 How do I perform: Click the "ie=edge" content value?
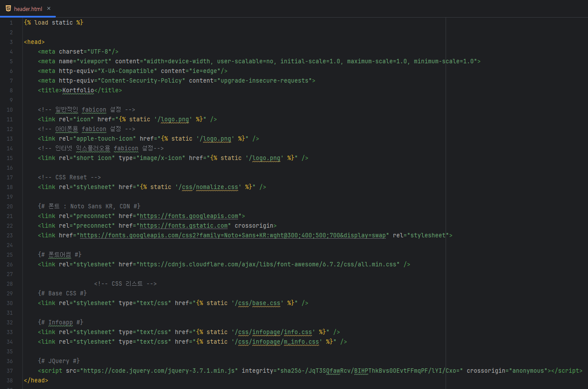(205, 71)
